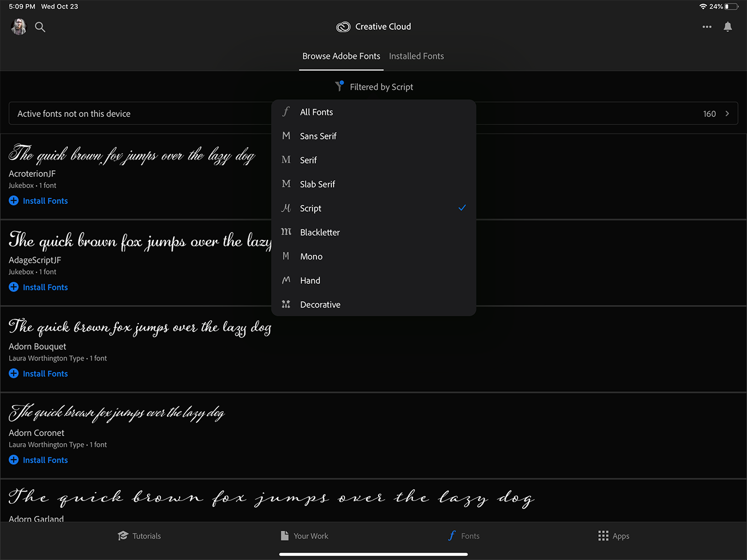Select the Adorn Bouquet font name

coord(37,346)
